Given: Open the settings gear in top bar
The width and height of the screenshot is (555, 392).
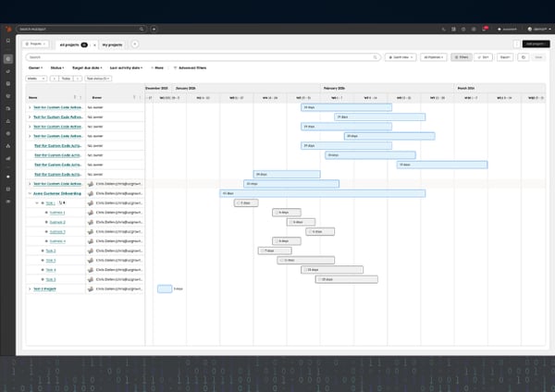Looking at the screenshot, I should (474, 29).
